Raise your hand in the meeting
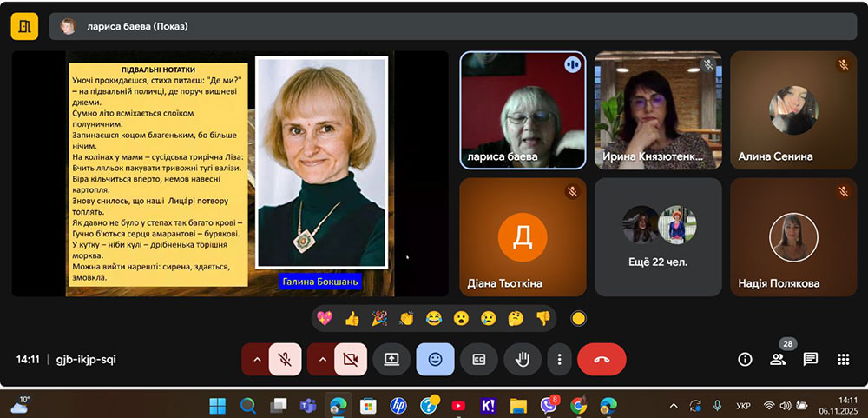 coord(522,359)
